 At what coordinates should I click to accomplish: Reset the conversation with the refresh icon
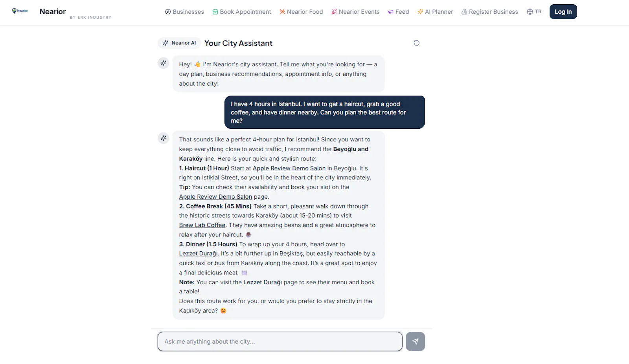point(416,43)
